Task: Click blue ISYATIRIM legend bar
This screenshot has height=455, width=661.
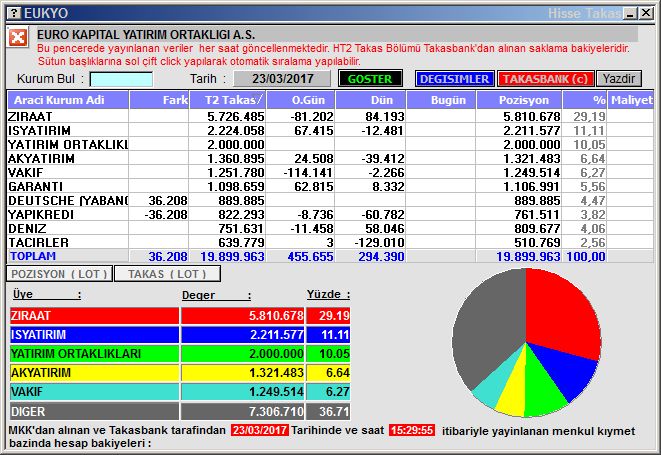Action: point(94,335)
